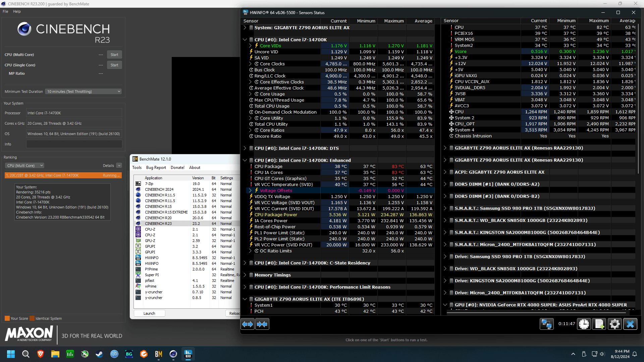Open qBittorrent from the taskbar
The width and height of the screenshot is (644, 362).
click(114, 354)
